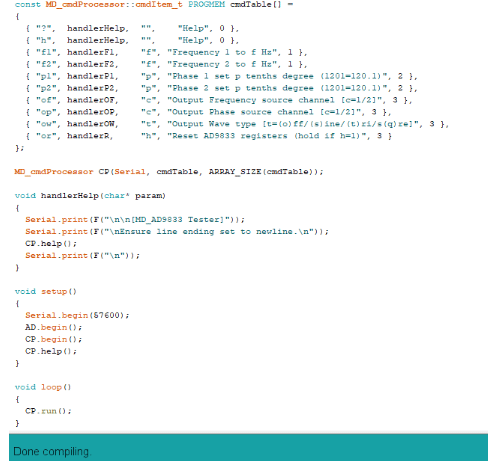Click the "or" handlerR row

(209, 136)
